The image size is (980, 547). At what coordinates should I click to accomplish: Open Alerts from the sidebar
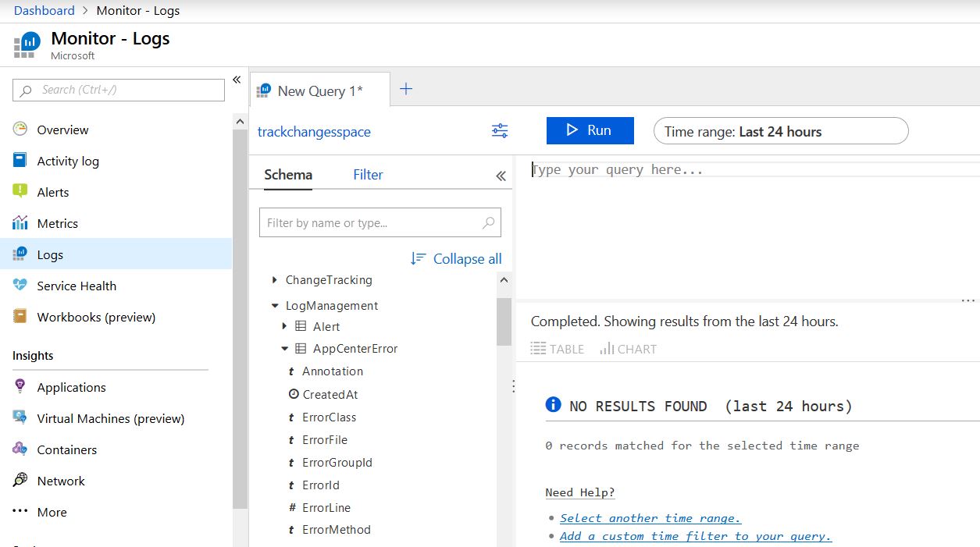pos(52,192)
